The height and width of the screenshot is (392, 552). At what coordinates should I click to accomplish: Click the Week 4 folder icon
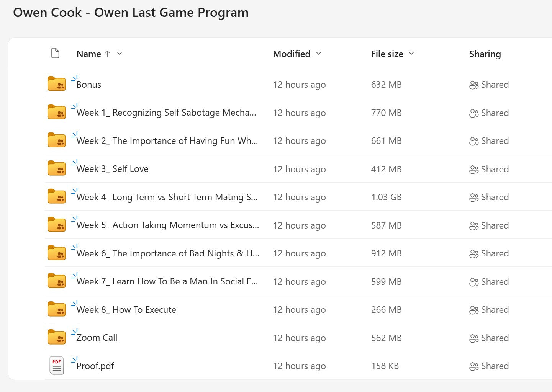coord(56,196)
